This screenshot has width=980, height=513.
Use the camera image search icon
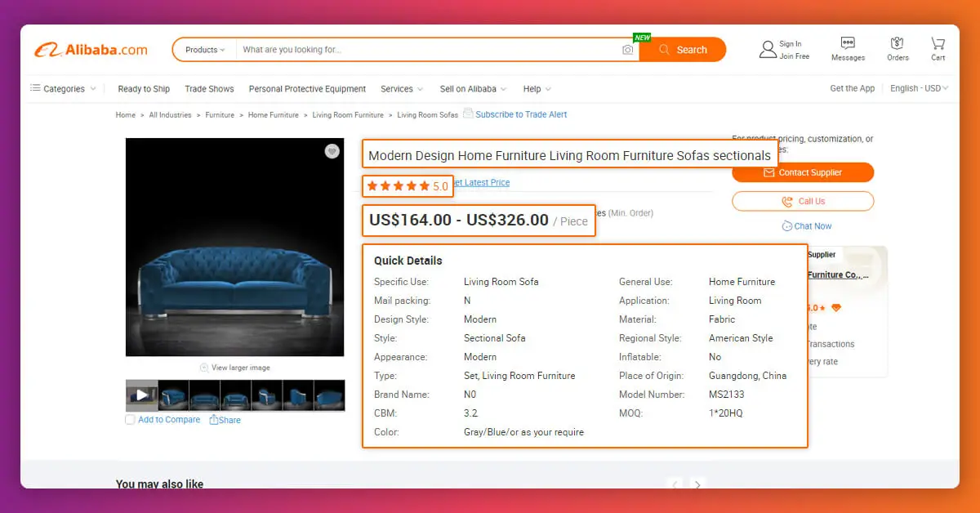(x=627, y=50)
